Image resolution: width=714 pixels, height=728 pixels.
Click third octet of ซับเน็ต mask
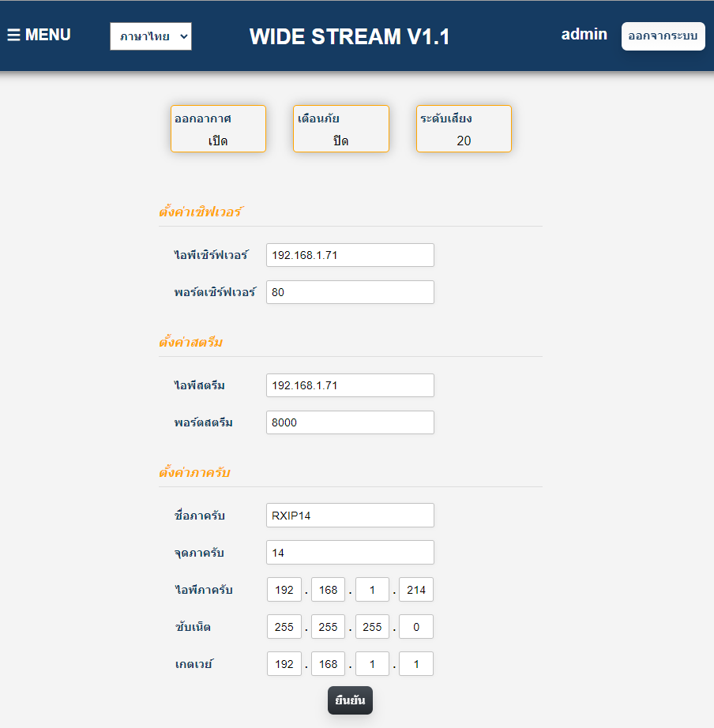pos(372,627)
